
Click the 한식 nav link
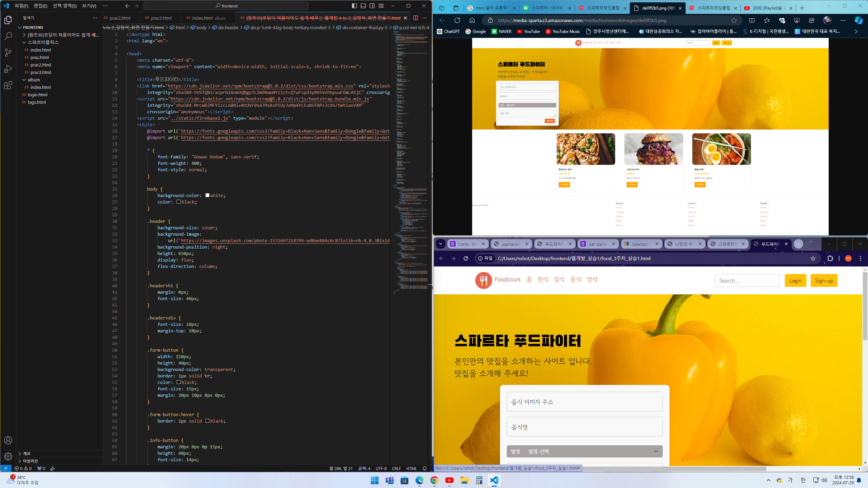[x=543, y=279]
